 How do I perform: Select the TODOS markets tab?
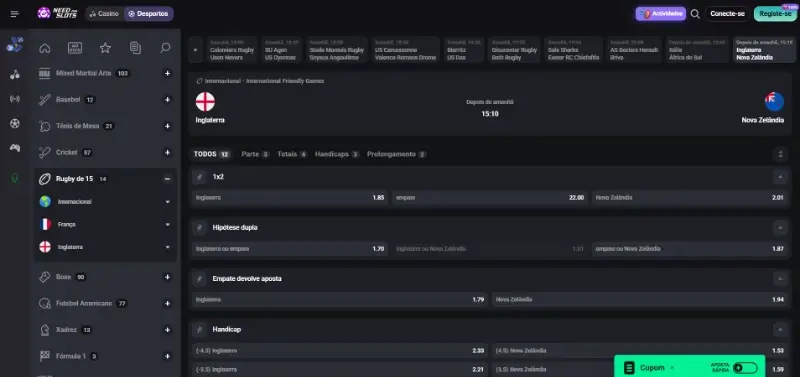pyautogui.click(x=212, y=154)
